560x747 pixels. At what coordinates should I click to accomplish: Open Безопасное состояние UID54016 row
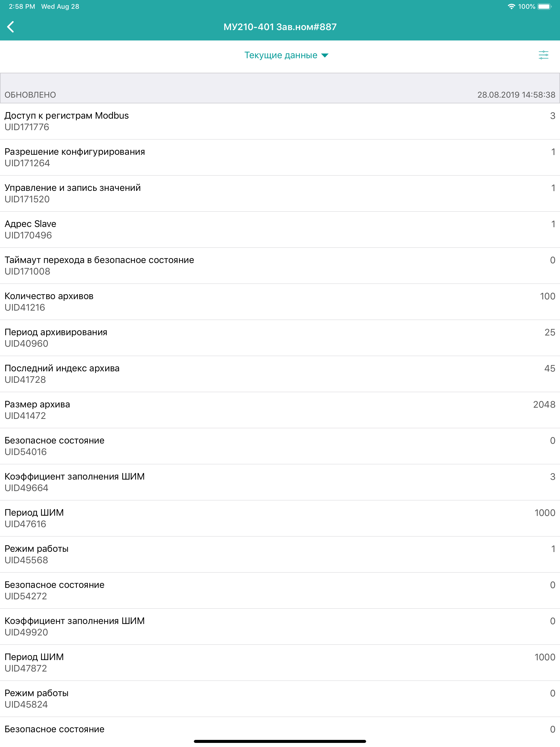[x=280, y=447]
